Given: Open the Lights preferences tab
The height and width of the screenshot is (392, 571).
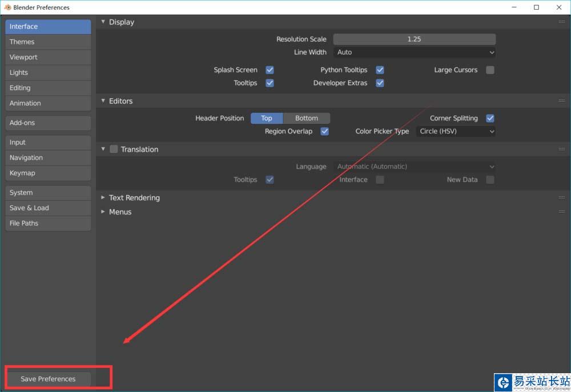Looking at the screenshot, I should (48, 72).
